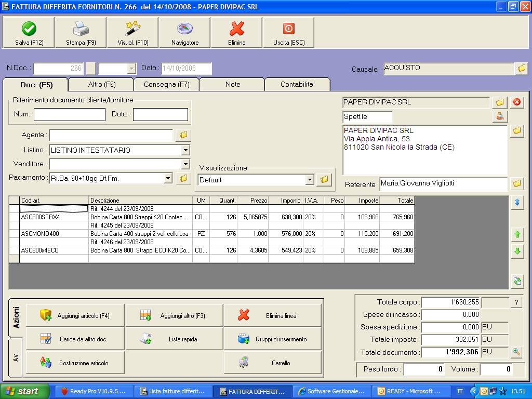
Task: Expand the Listino dropdown
Action: click(x=185, y=150)
